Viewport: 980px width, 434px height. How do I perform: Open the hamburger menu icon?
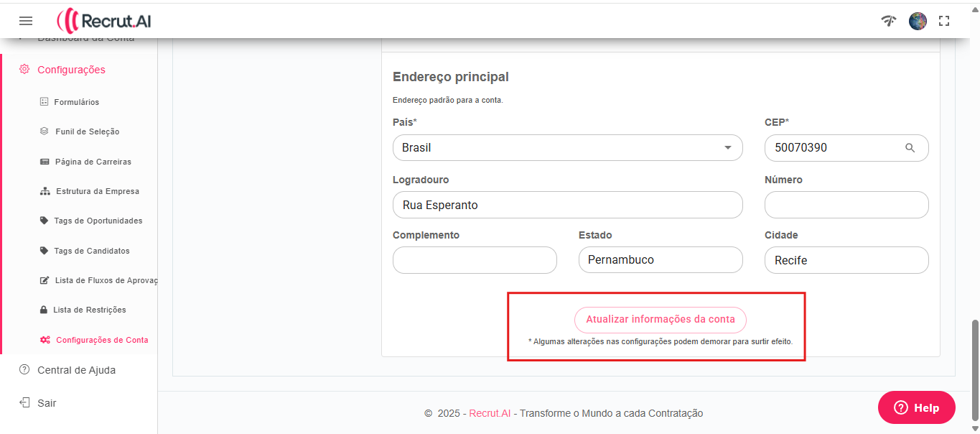pos(26,21)
